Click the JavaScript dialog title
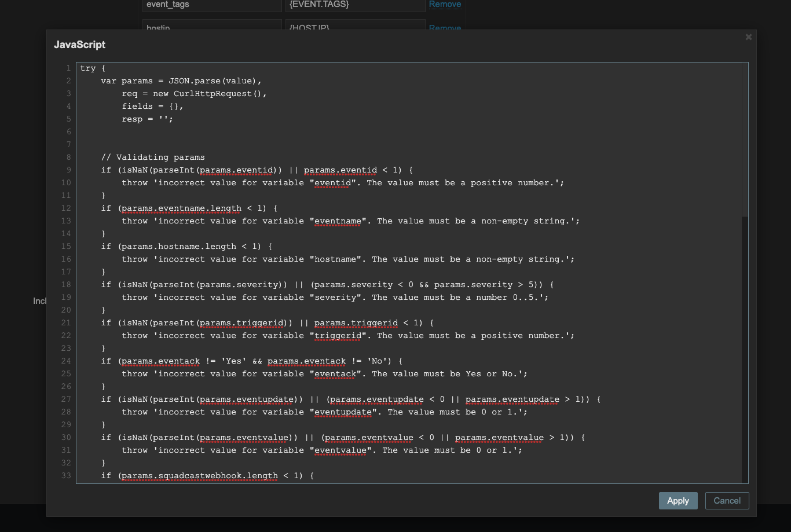Image resolution: width=791 pixels, height=532 pixels. tap(80, 45)
